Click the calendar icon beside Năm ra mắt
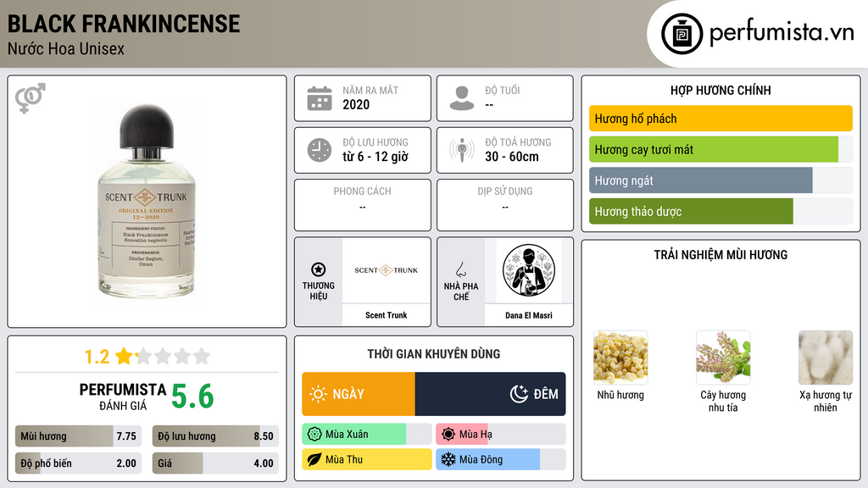 point(320,98)
